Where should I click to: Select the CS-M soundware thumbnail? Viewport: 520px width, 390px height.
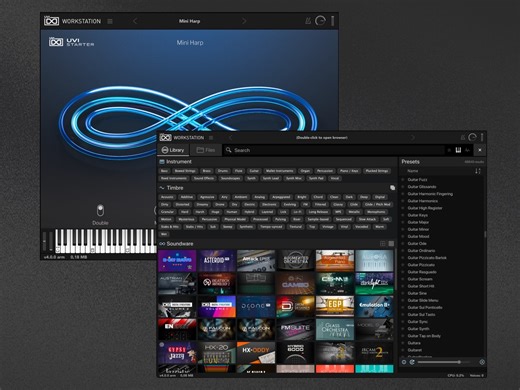pyautogui.click(x=335, y=283)
